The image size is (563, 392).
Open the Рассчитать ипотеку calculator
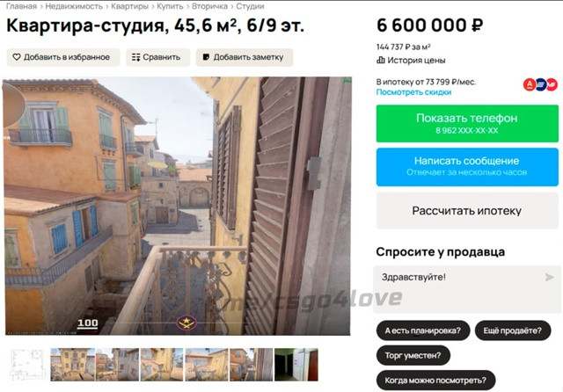pos(467,211)
